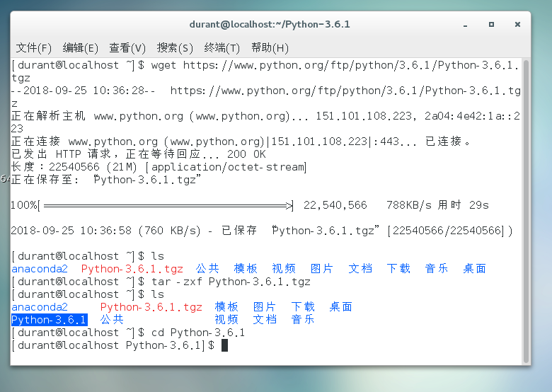Click '2018-09-25 10:36:58' timestamp
Image resolution: width=552 pixels, height=392 pixels.
coord(71,231)
